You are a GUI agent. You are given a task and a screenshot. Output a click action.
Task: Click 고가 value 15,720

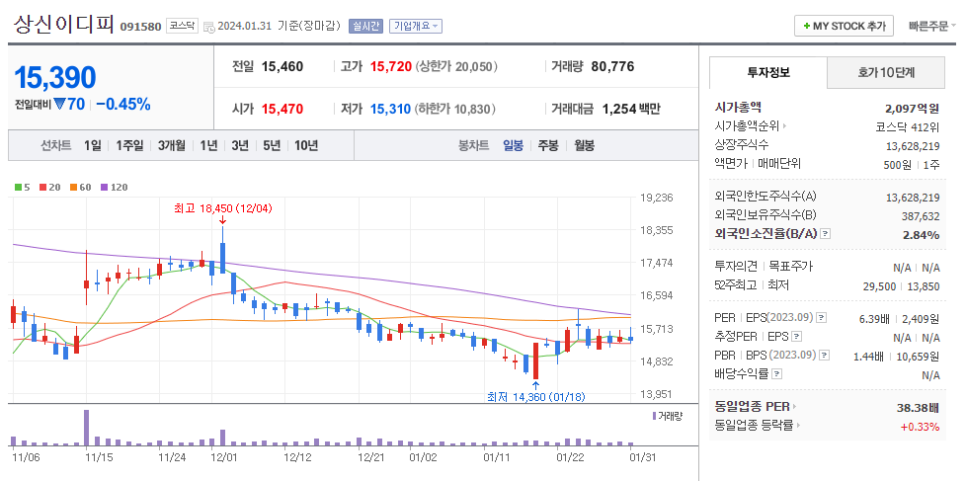pos(391,67)
